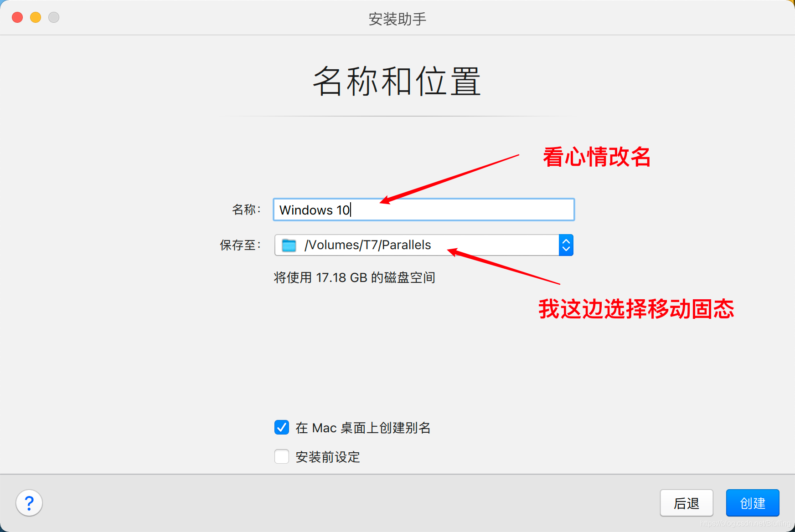The image size is (795, 532).
Task: Select the 名称和位置 heading area
Action: [397, 82]
